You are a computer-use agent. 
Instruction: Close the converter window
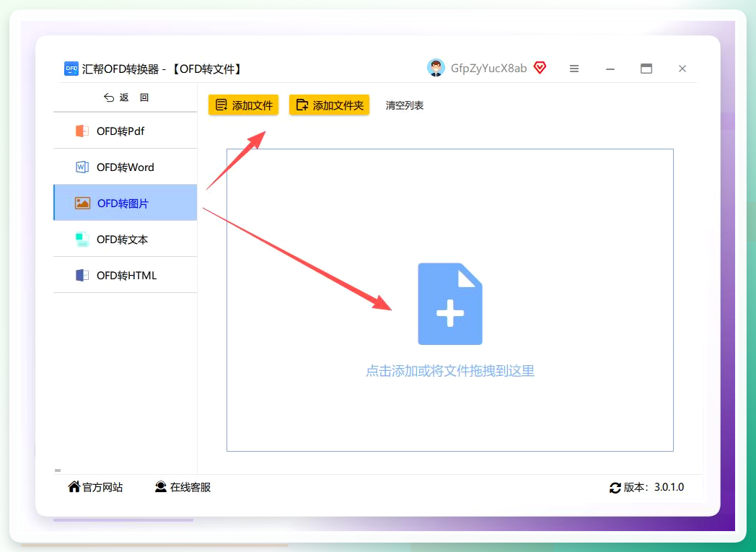[x=682, y=69]
